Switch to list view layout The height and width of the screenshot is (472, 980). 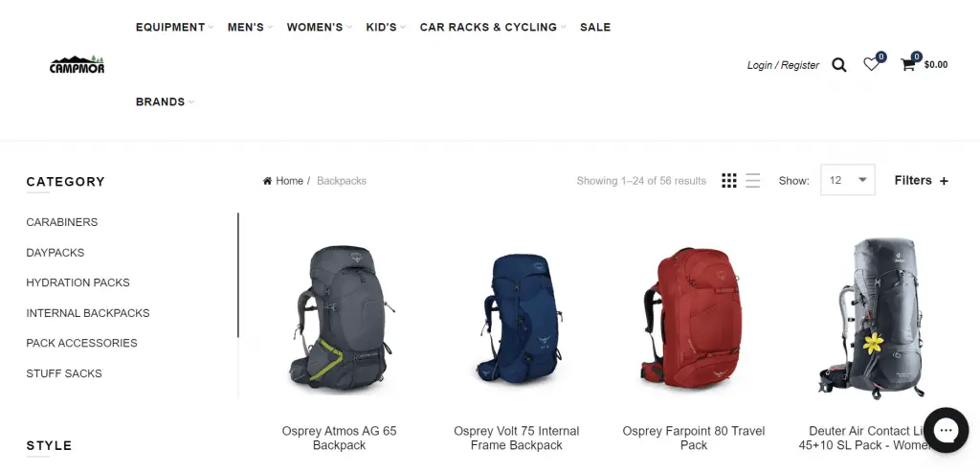pyautogui.click(x=752, y=181)
